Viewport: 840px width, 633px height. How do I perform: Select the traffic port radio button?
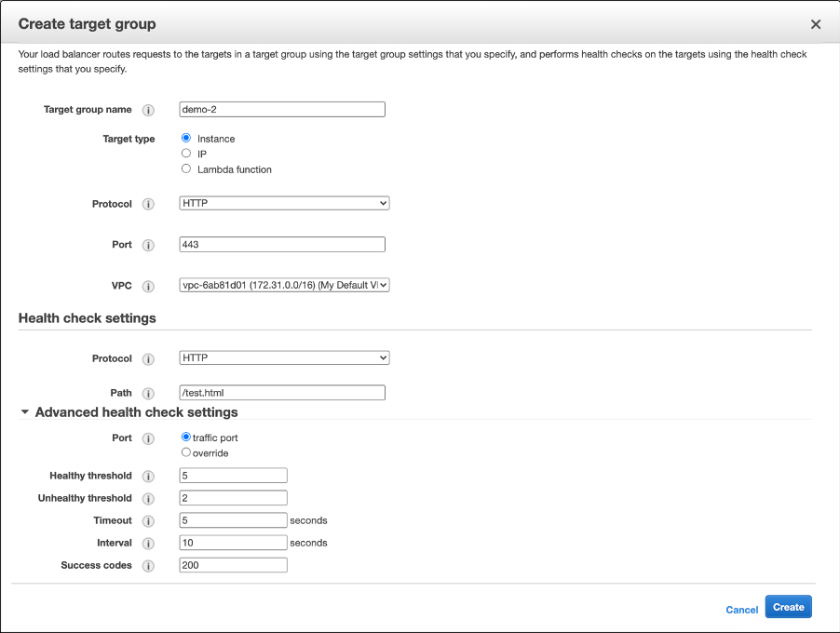point(186,438)
